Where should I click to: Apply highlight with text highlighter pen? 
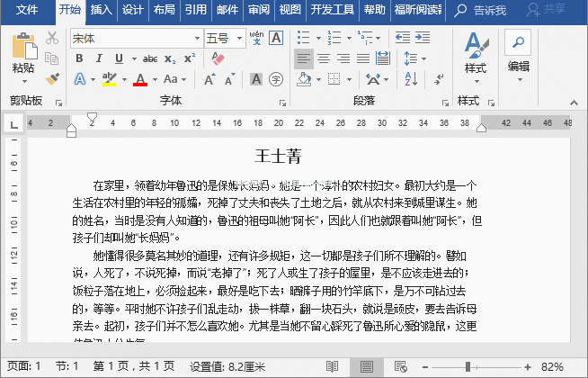pos(110,79)
